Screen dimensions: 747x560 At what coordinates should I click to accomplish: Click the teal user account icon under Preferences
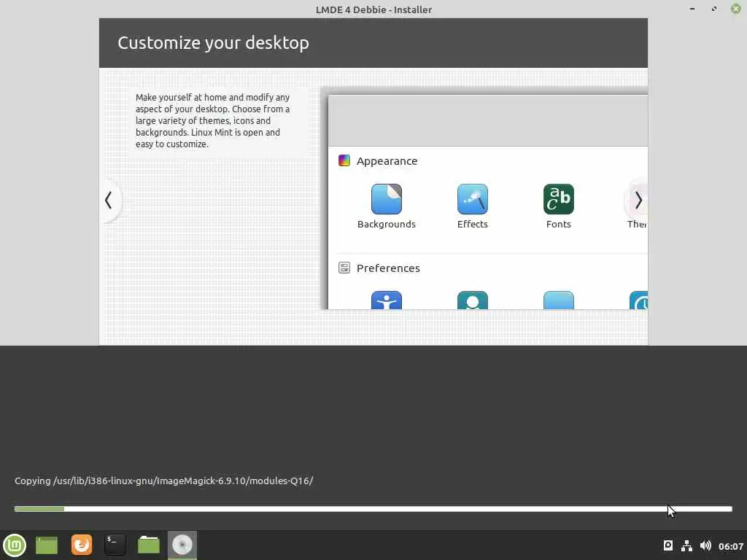472,300
